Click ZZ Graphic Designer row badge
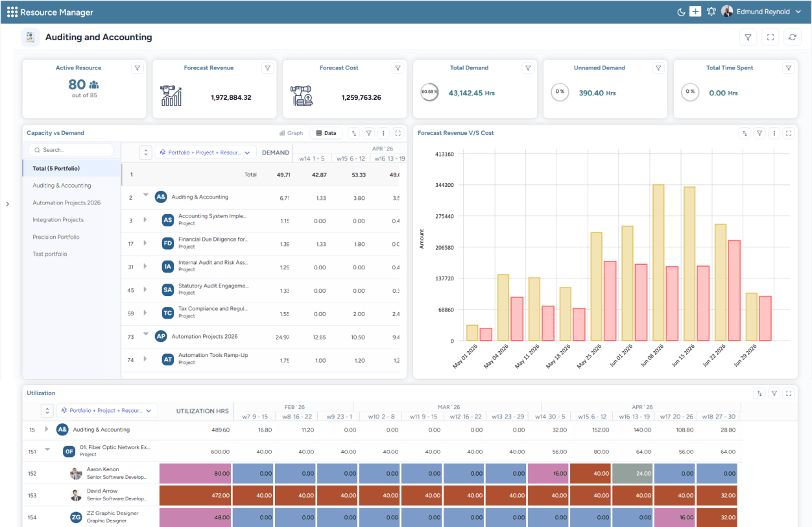The width and height of the screenshot is (812, 527). pos(77,517)
